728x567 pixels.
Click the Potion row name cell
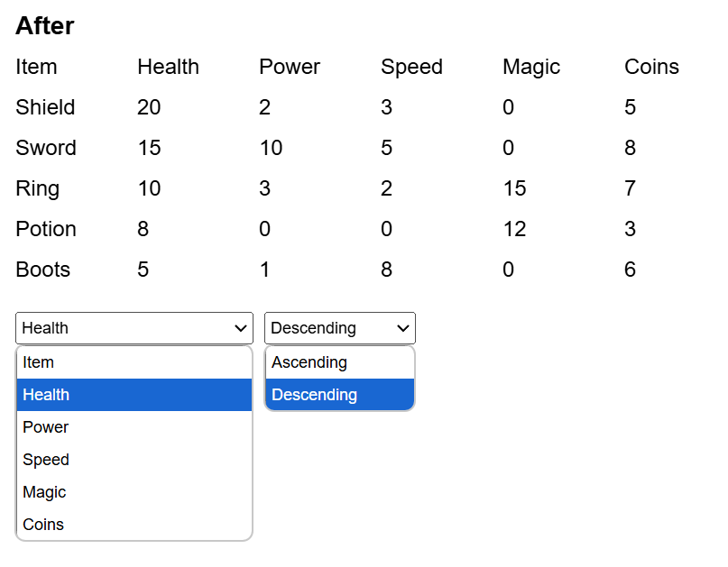point(46,229)
